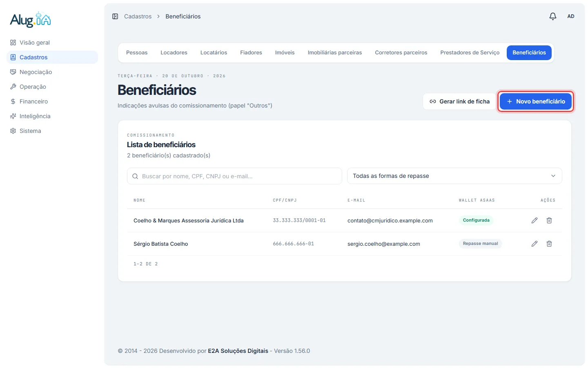This screenshot has width=588, height=368.
Task: Switch to the Pessoas tab
Action: coord(137,53)
